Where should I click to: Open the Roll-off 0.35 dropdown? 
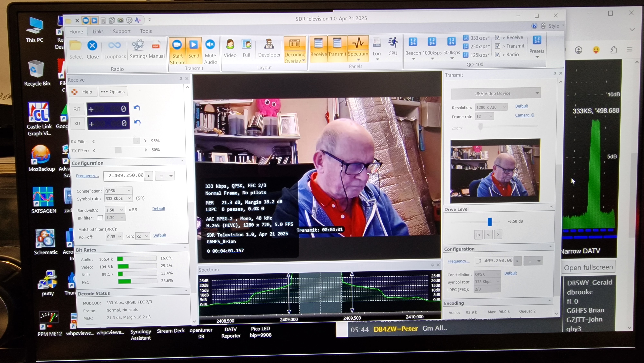pyautogui.click(x=114, y=237)
